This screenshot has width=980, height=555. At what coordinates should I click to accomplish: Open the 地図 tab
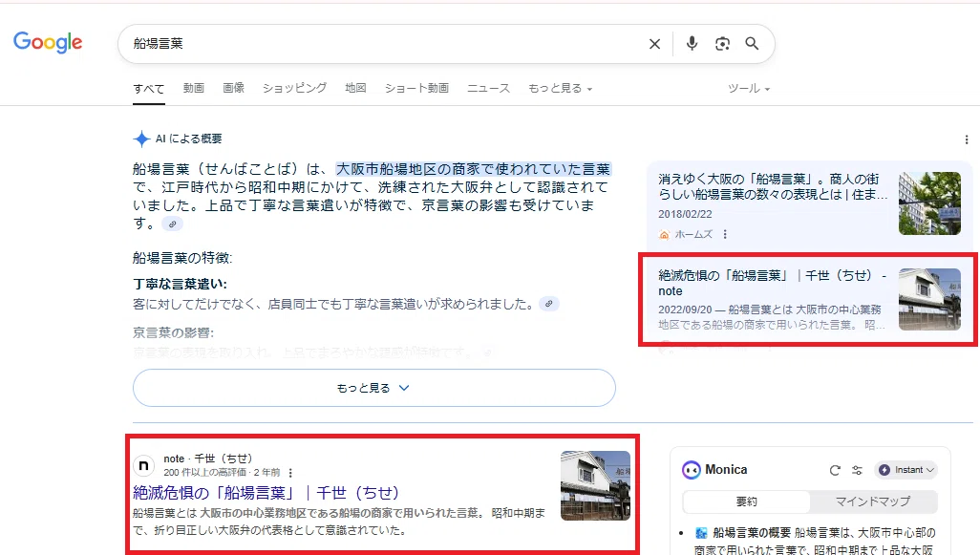point(355,88)
